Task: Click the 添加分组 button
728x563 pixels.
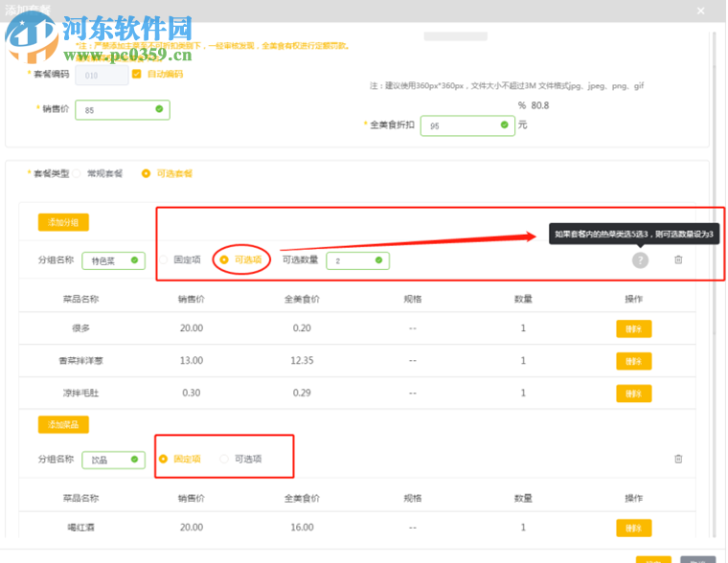Action: point(63,222)
